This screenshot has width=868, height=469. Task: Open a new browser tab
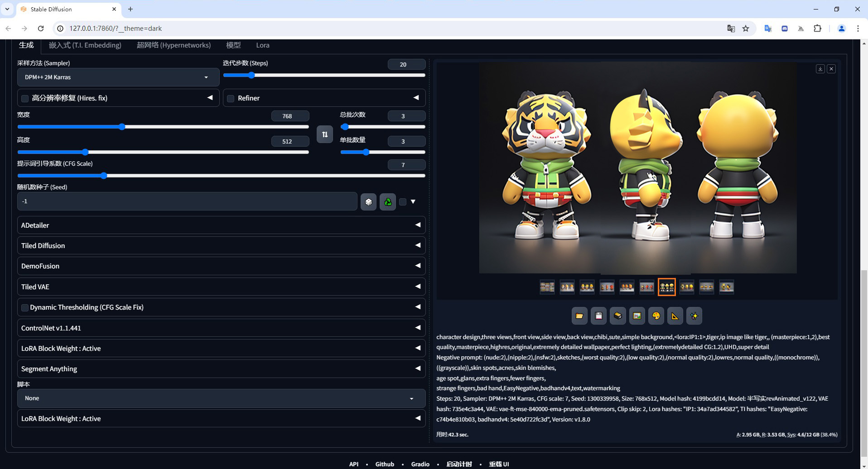[130, 9]
